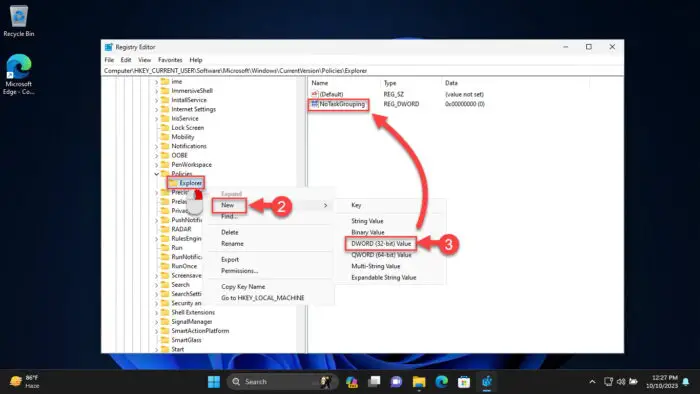
Task: Open the weather widget showing Haze
Action: point(25,382)
